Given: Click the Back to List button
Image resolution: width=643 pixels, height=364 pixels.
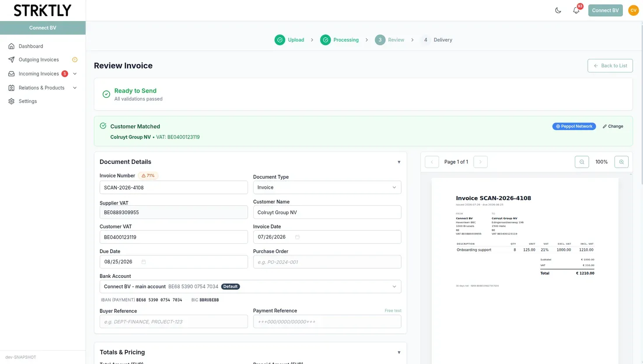Looking at the screenshot, I should click(610, 66).
